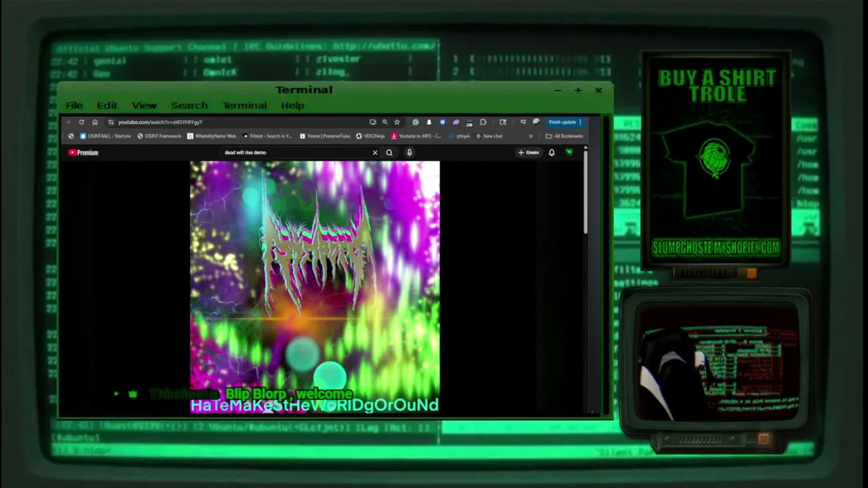This screenshot has height=488, width=868.
Task: Open the Filmot search bookmark
Action: point(267,136)
